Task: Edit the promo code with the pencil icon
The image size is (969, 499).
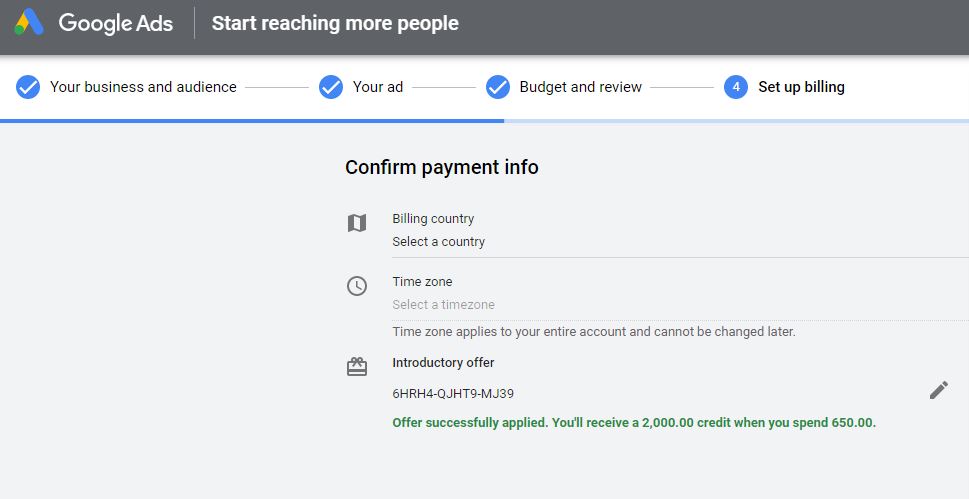Action: click(938, 390)
